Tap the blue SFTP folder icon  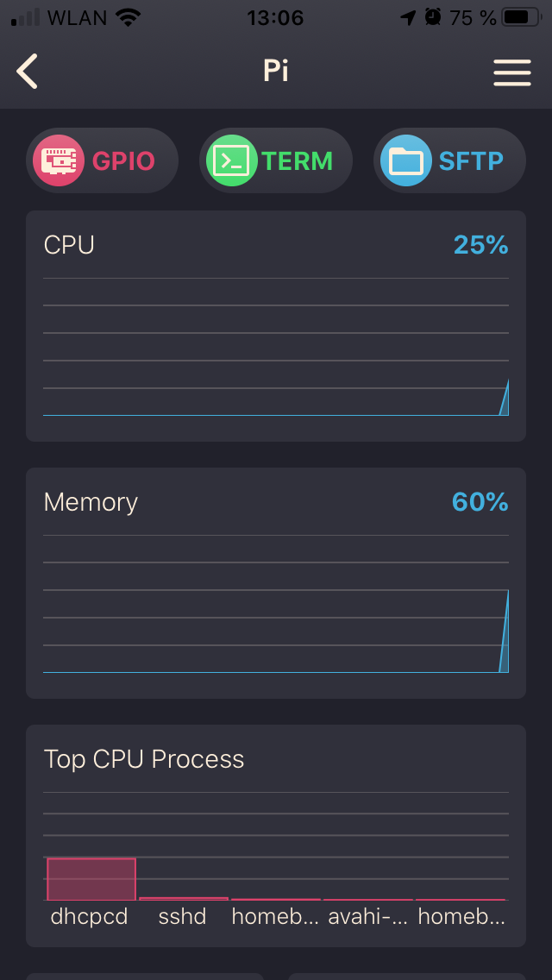(x=405, y=160)
